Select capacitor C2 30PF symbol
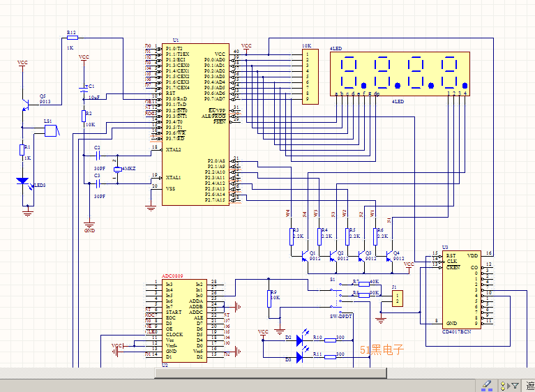The image size is (535, 392). tap(98, 156)
